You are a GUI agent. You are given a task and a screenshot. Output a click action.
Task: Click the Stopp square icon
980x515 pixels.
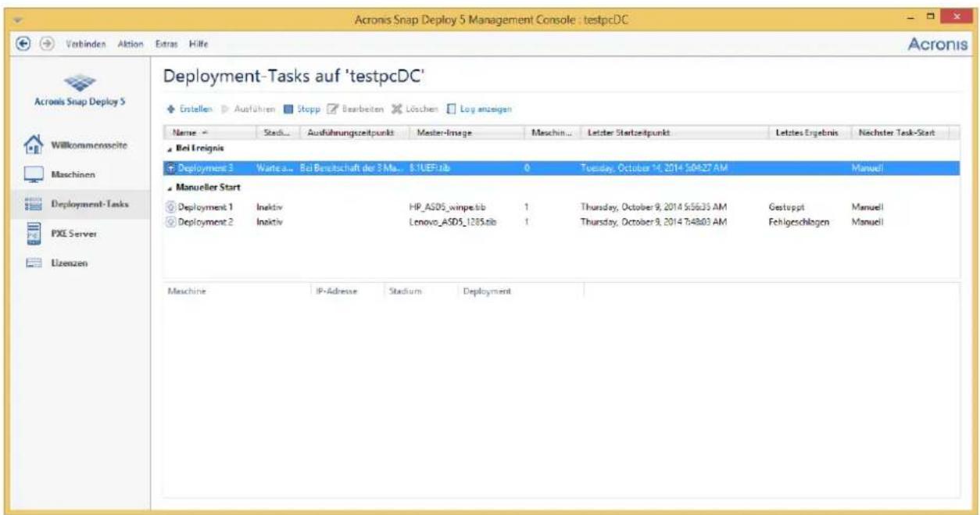coord(288,109)
